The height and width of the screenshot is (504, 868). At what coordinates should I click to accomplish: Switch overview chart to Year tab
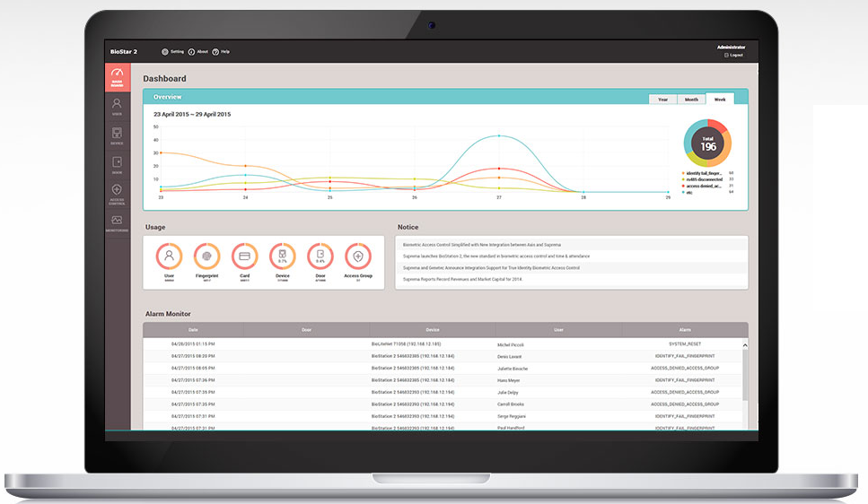pos(662,100)
